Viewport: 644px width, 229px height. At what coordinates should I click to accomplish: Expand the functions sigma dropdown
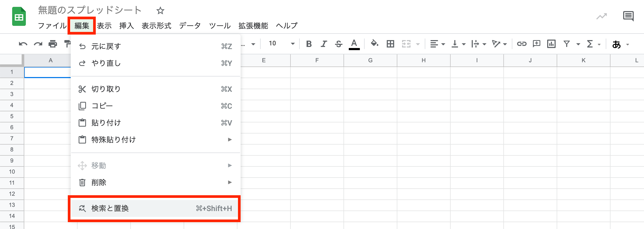(x=593, y=44)
